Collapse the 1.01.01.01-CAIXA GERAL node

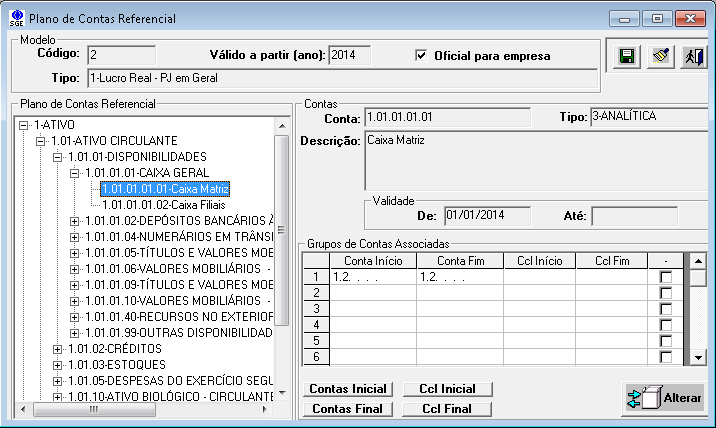click(x=74, y=173)
